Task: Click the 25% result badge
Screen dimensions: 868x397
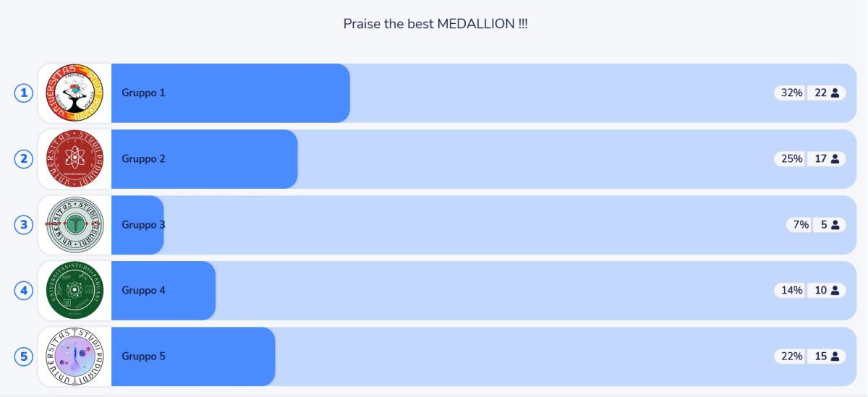Action: click(x=791, y=159)
